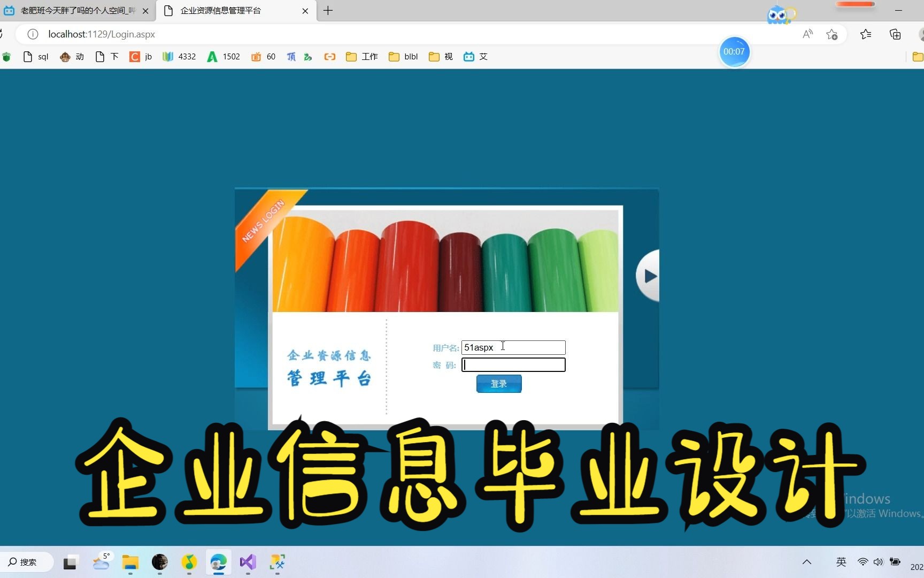Click the 登录 login button
The width and height of the screenshot is (924, 578).
[x=498, y=384]
